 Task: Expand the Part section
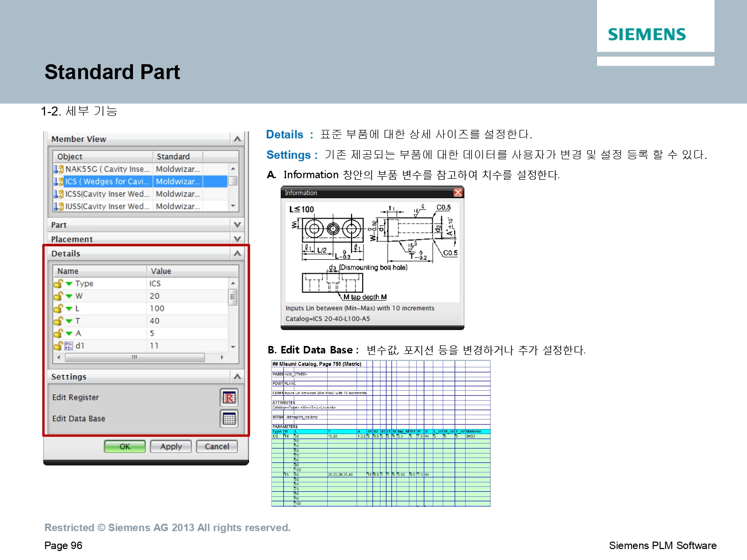click(237, 225)
